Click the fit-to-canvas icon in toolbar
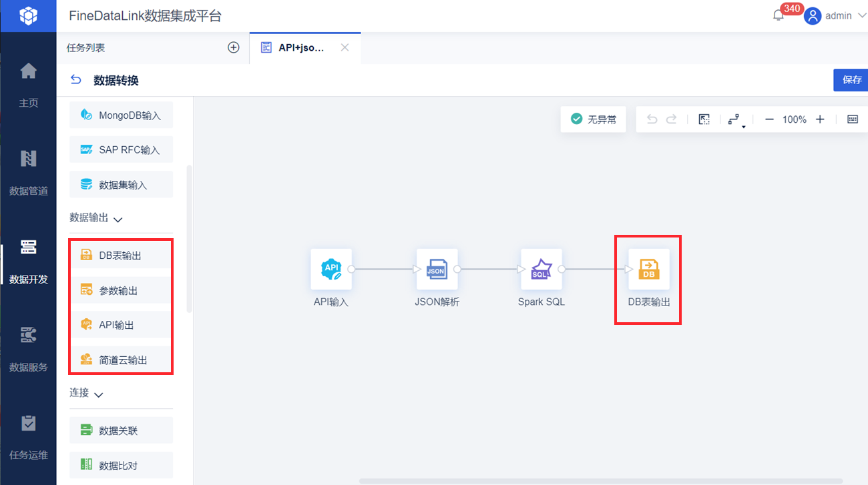Screen dimensions: 868x485 click(704, 119)
